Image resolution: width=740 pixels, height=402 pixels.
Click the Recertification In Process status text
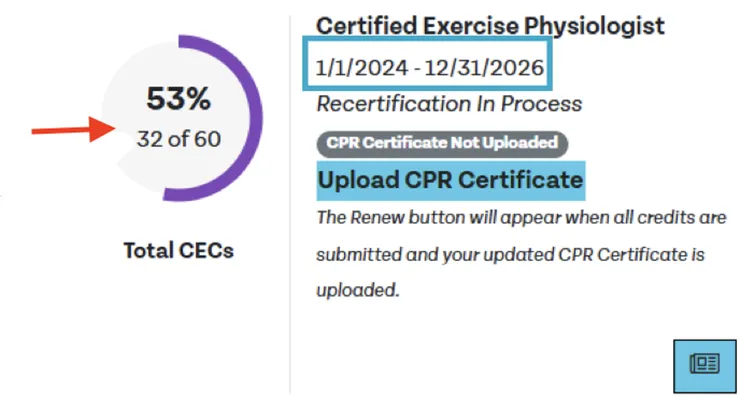coord(449,104)
